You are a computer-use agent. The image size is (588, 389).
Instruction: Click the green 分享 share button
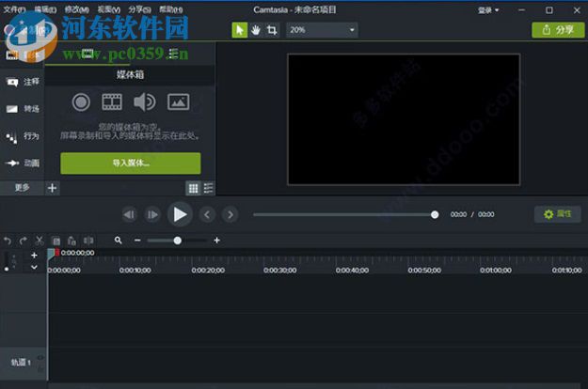coord(558,30)
